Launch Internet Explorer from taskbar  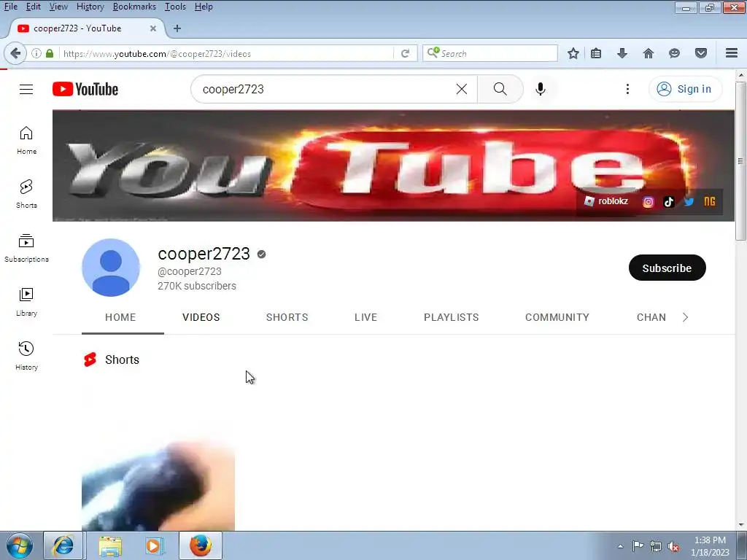[x=63, y=545]
